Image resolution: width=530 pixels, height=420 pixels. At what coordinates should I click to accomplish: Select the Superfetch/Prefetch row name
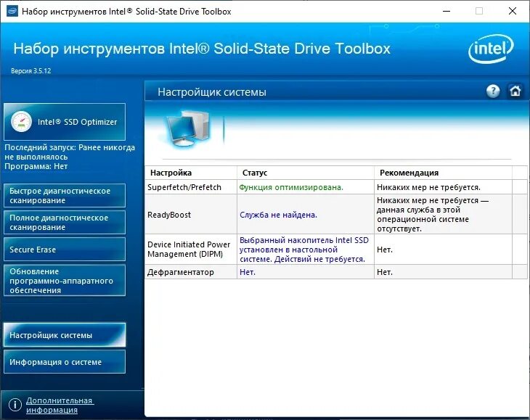184,187
